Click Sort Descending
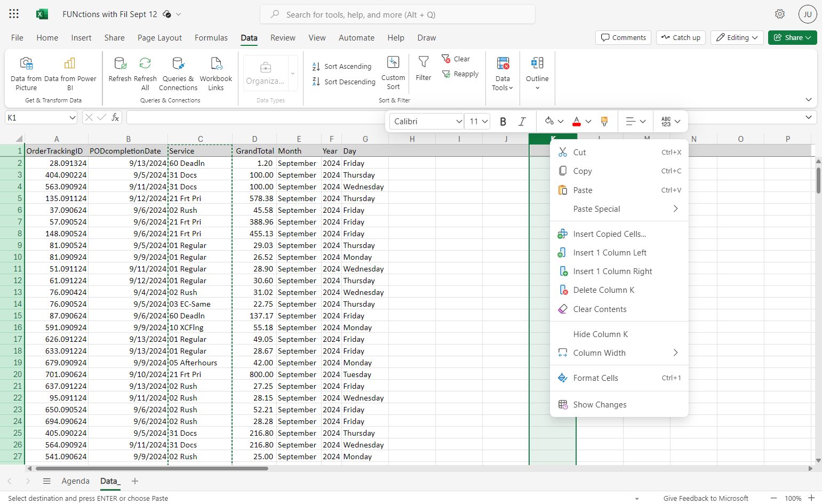Viewport: 822px width, 504px height. 344,82
